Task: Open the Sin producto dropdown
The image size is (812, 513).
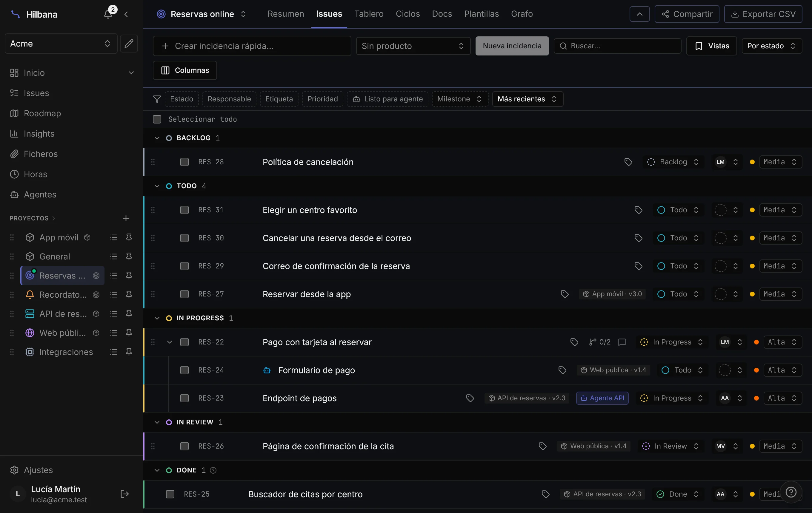Action: (x=413, y=46)
